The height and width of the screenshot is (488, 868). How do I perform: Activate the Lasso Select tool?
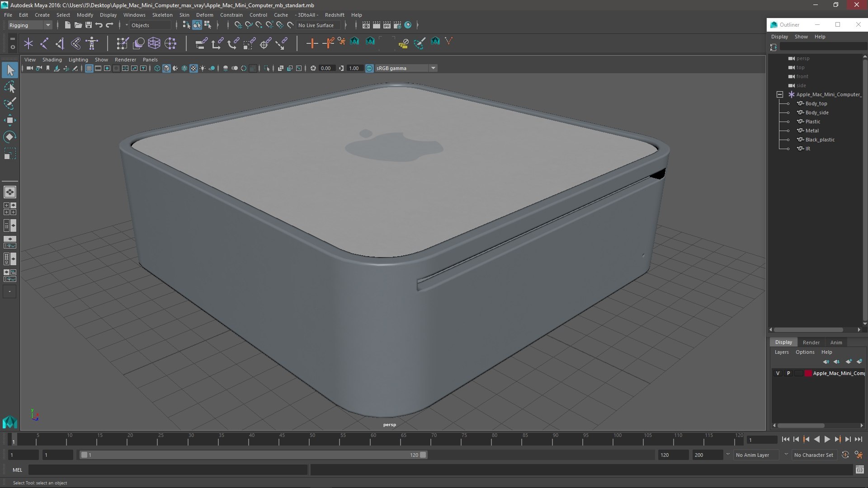[x=10, y=87]
